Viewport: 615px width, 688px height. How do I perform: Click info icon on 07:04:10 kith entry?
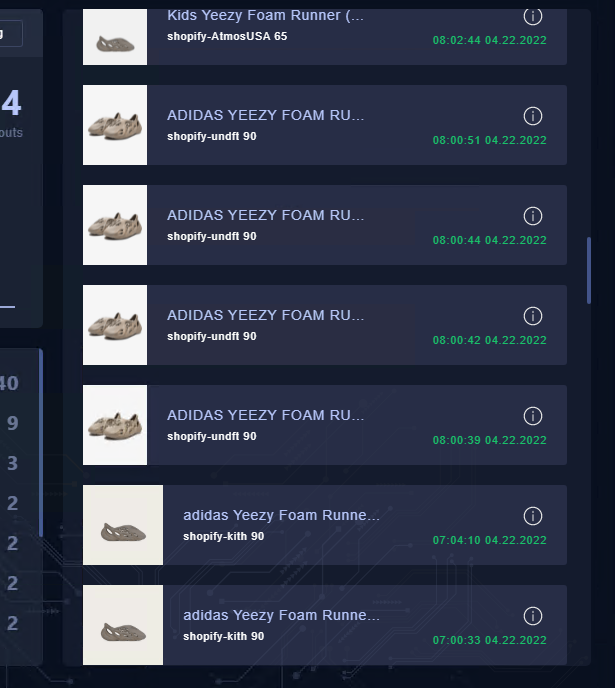coord(533,516)
